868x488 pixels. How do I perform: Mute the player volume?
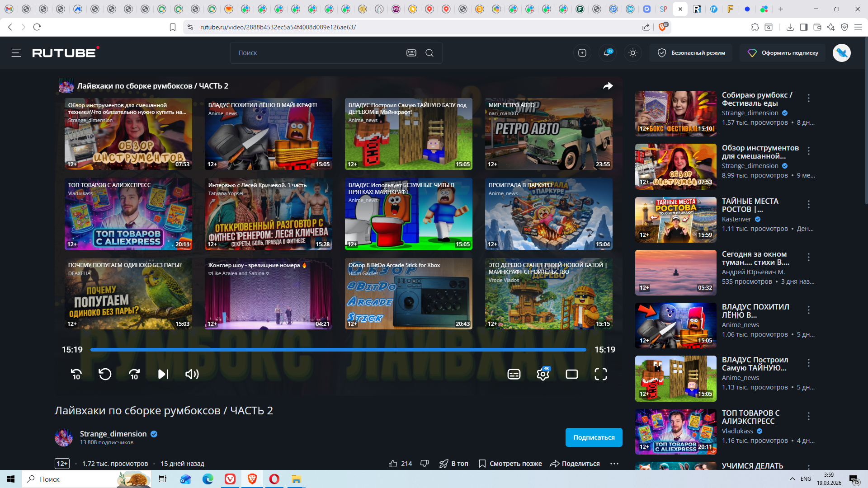click(192, 374)
